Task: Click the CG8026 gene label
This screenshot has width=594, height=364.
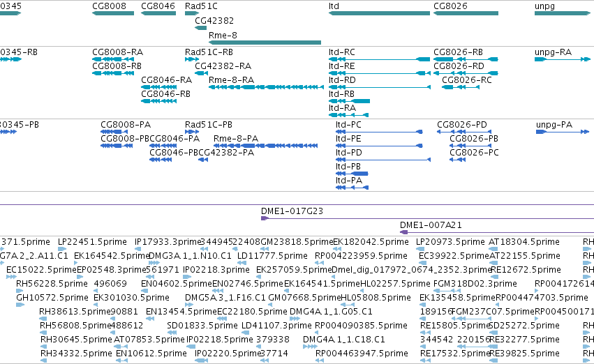Action: pyautogui.click(x=450, y=6)
